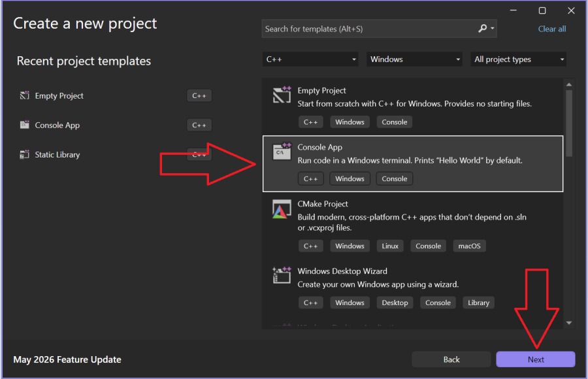This screenshot has width=588, height=379.
Task: Select the CMake Project template title
Action: 323,204
